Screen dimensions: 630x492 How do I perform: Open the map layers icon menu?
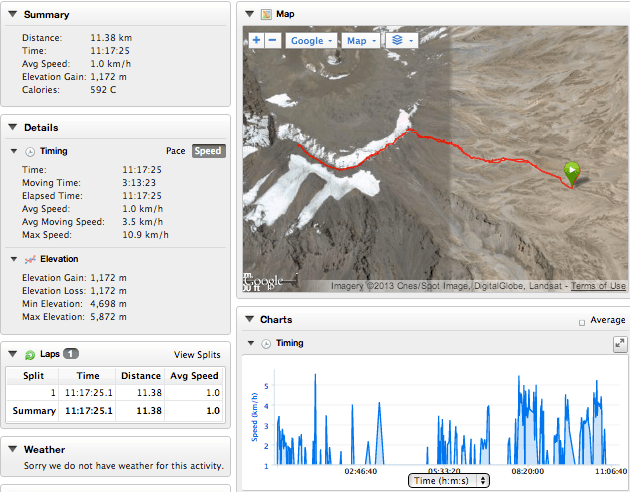coord(402,41)
